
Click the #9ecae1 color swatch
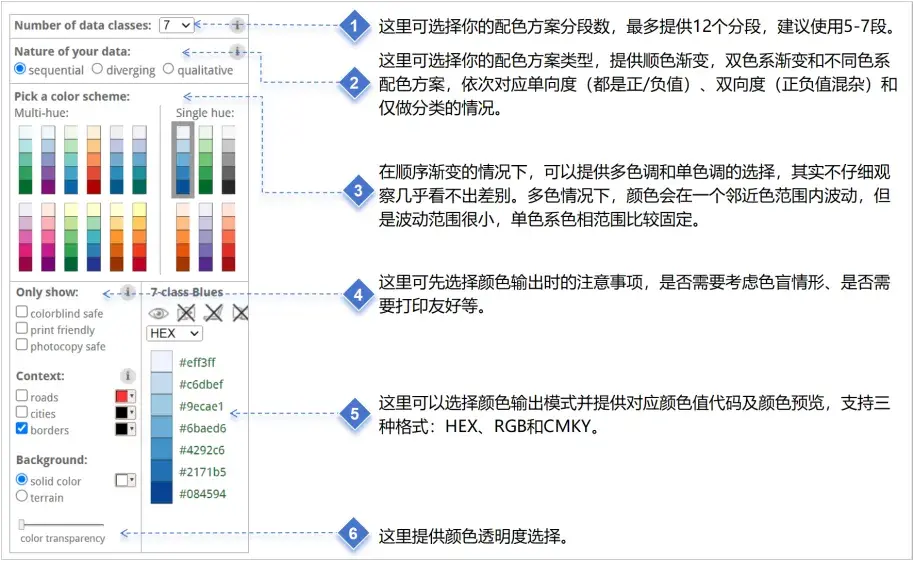tap(161, 405)
